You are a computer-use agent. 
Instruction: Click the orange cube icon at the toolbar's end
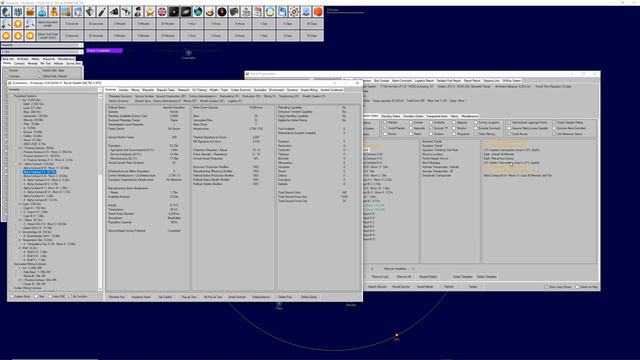[318, 11]
